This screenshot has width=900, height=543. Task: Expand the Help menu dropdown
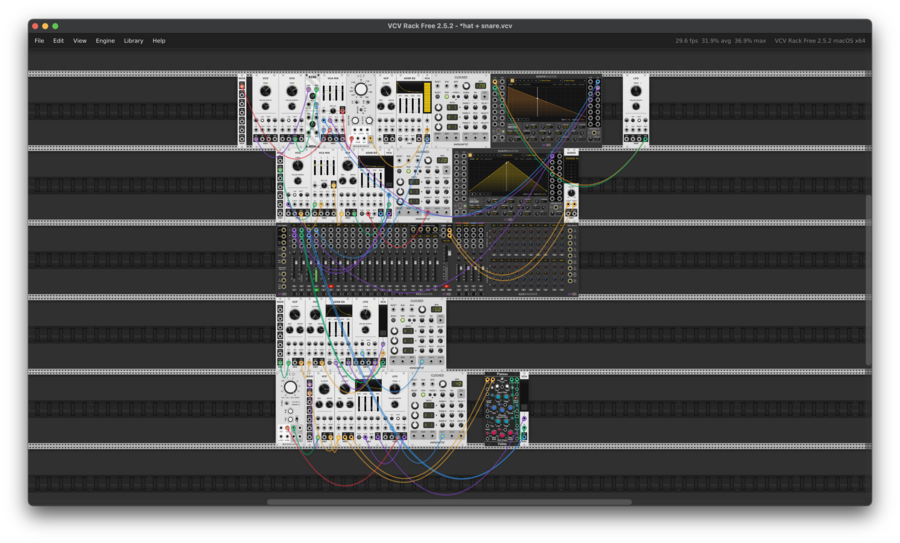159,41
